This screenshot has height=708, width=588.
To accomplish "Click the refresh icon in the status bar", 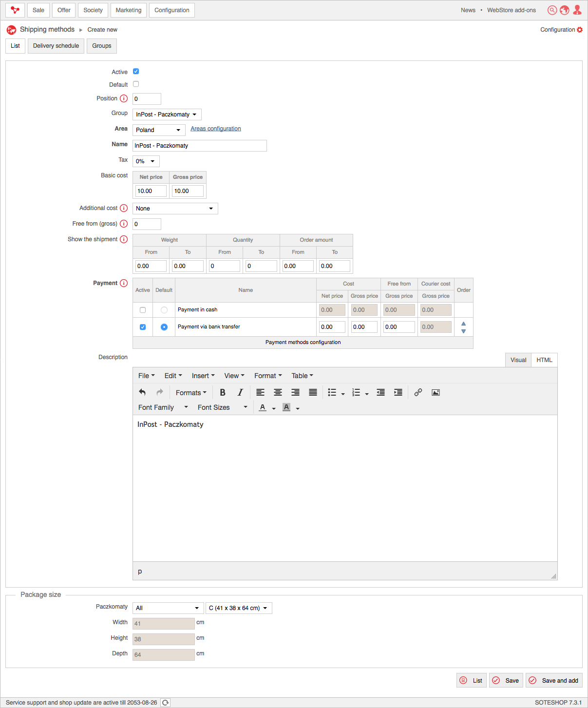I will click(x=166, y=702).
